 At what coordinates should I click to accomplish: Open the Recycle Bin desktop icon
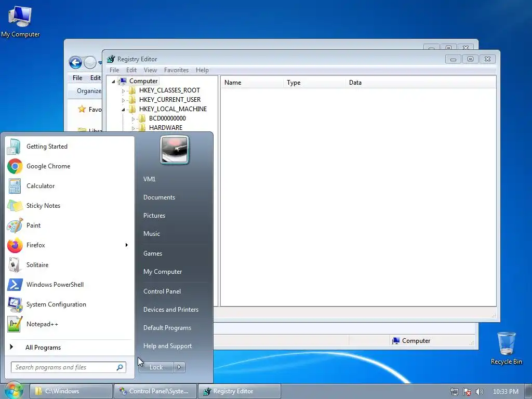click(506, 348)
